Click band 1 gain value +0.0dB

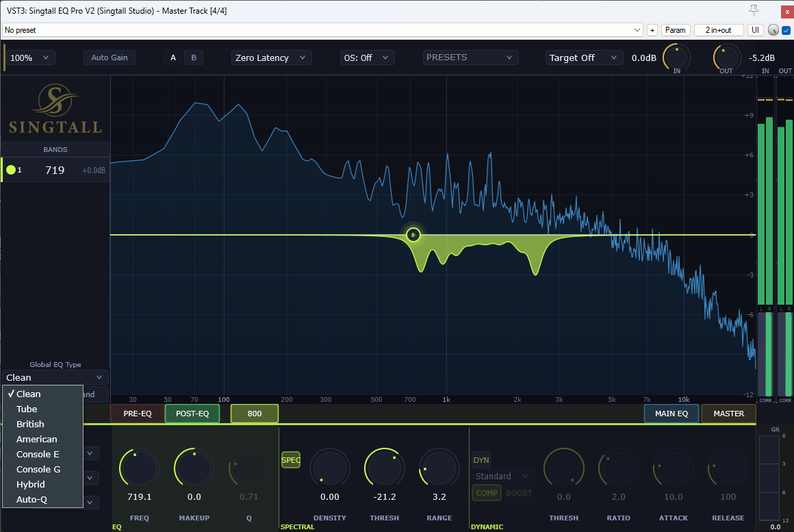coord(94,170)
